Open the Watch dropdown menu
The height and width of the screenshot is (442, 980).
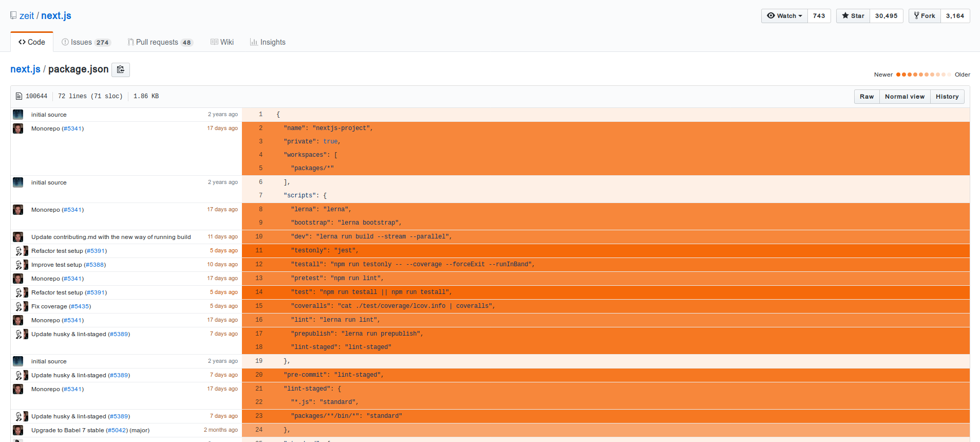784,16
